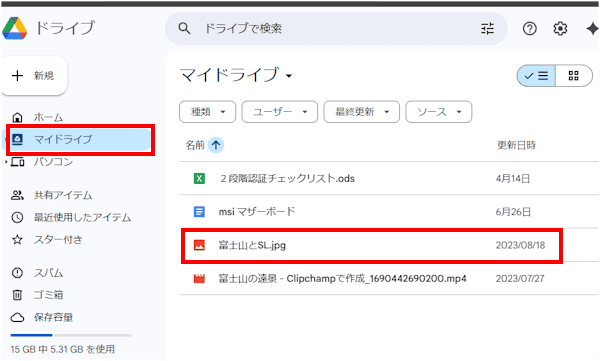Click the ホーム home icon
The height and width of the screenshot is (361, 600).
pos(17,117)
